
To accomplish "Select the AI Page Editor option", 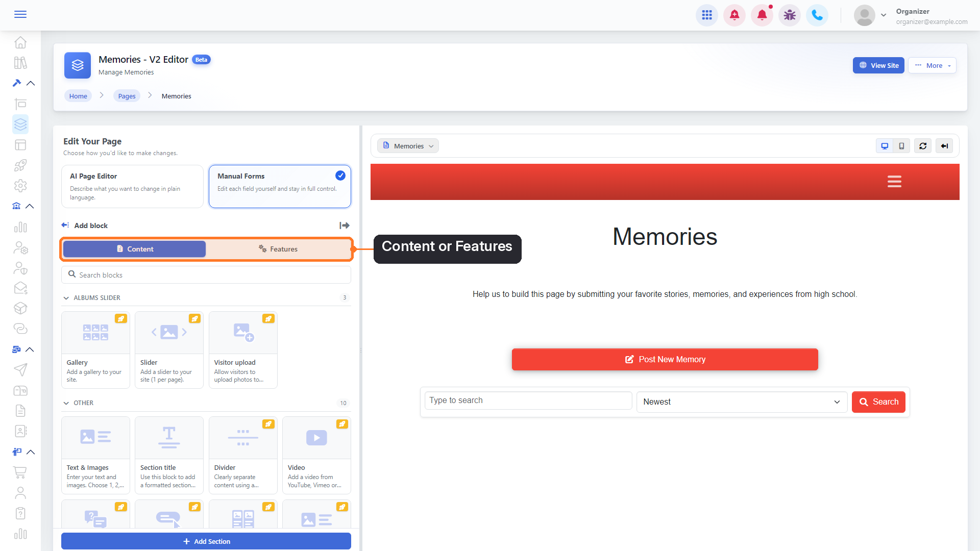I will pos(132,186).
